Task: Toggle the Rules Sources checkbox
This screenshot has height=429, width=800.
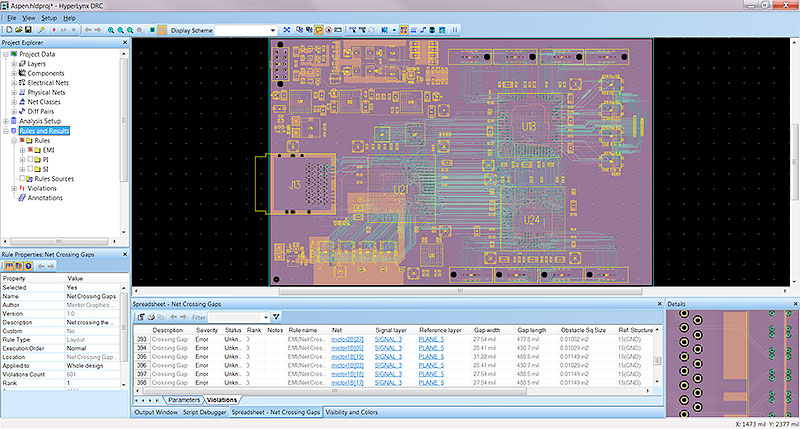Action: [x=22, y=179]
